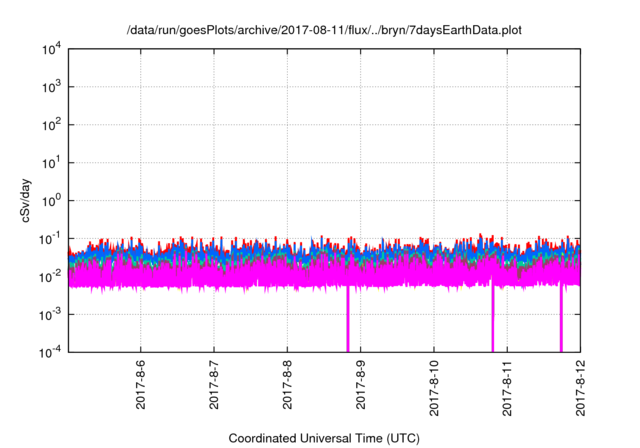The height and width of the screenshot is (448, 640).
Task: Click the 2017-8-9 date tick label
Action: (360, 385)
